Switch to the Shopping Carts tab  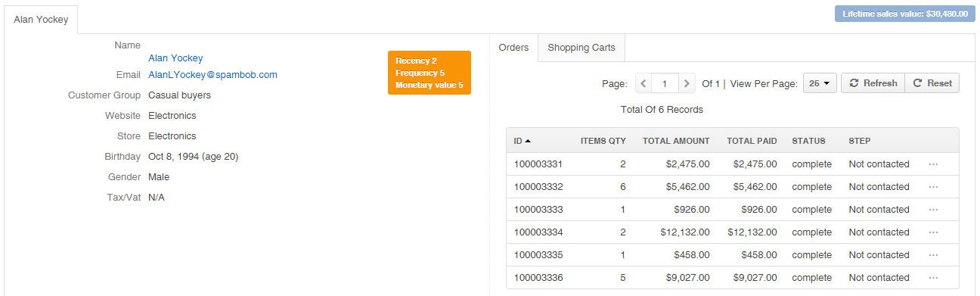point(581,48)
